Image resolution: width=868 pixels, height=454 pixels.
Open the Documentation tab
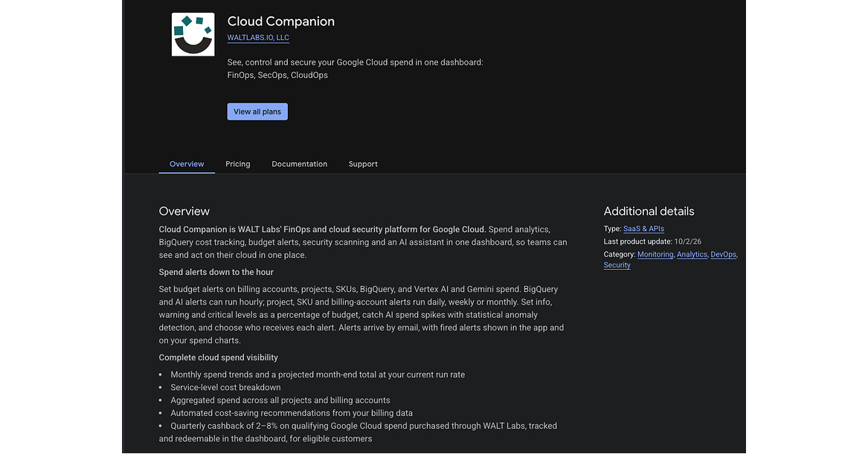pos(300,164)
